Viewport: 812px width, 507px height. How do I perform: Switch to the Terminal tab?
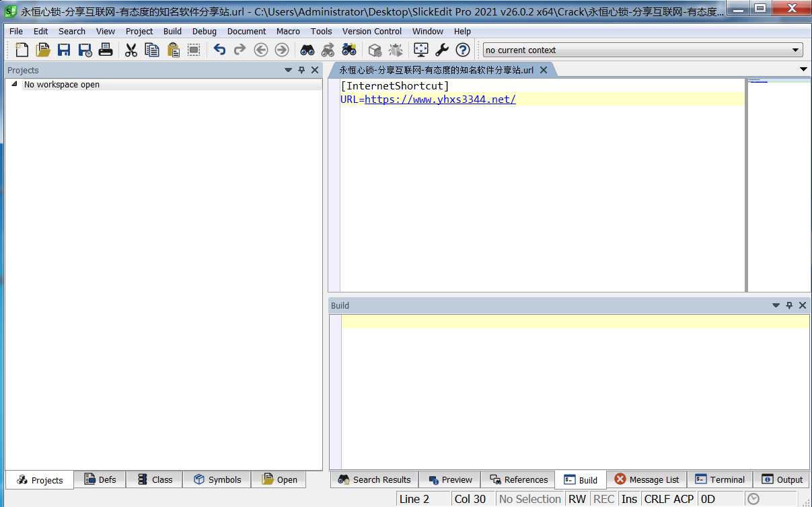tap(720, 479)
